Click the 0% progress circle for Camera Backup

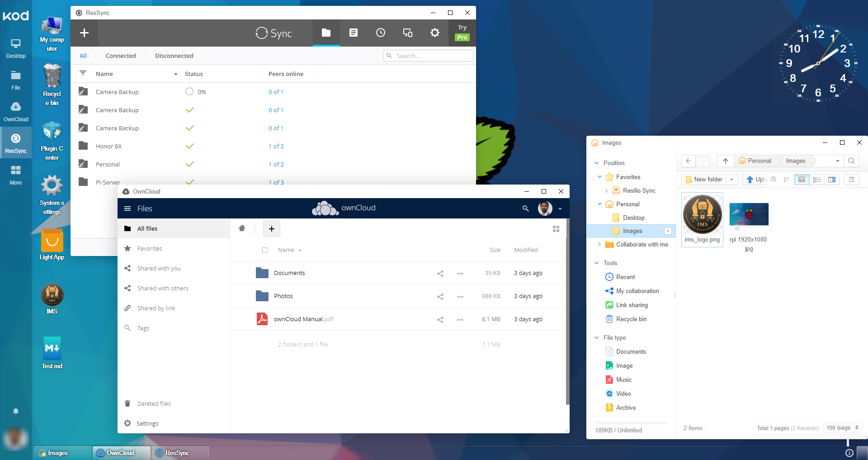pos(189,92)
